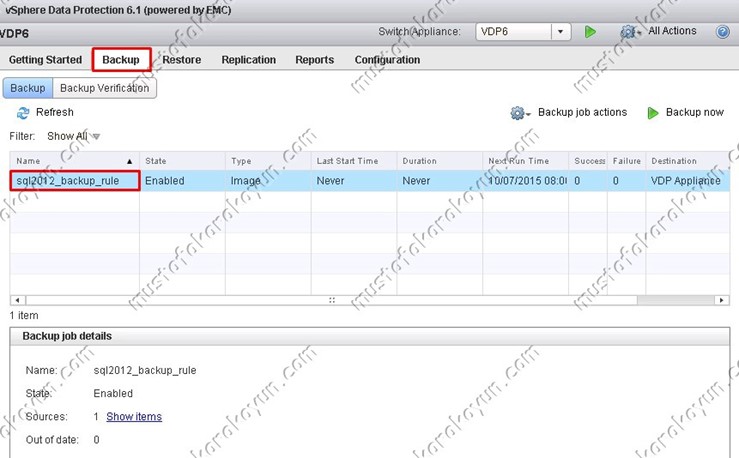Click the 10/07/2015 next run time cell

pos(527,181)
